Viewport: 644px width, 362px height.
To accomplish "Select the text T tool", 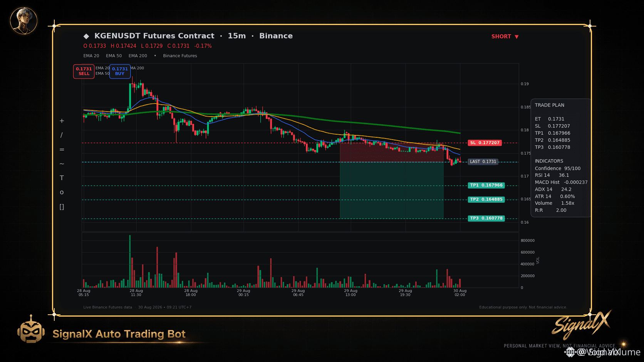I will point(62,178).
